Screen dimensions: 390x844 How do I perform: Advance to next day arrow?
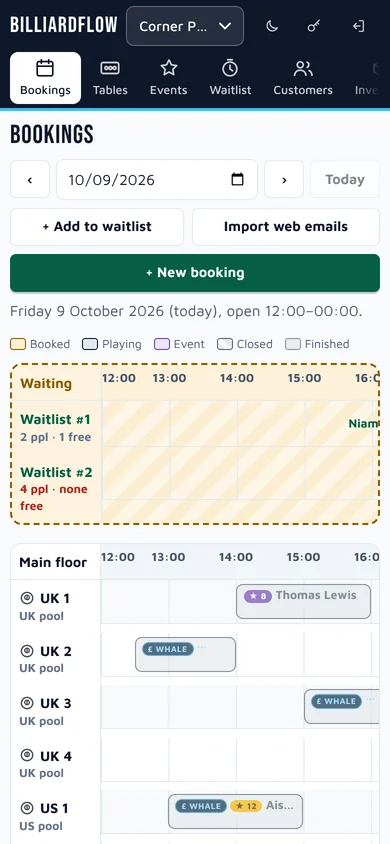coord(284,179)
